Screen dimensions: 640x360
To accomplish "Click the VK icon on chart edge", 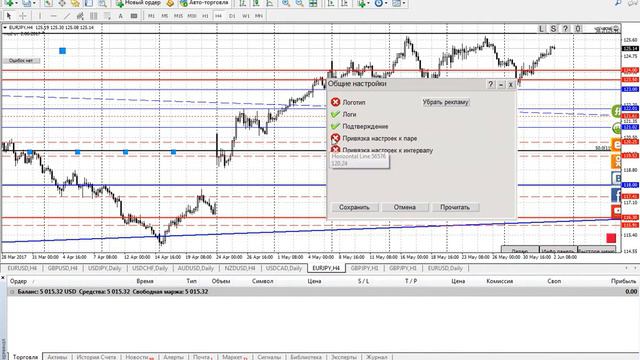I will point(616,178).
